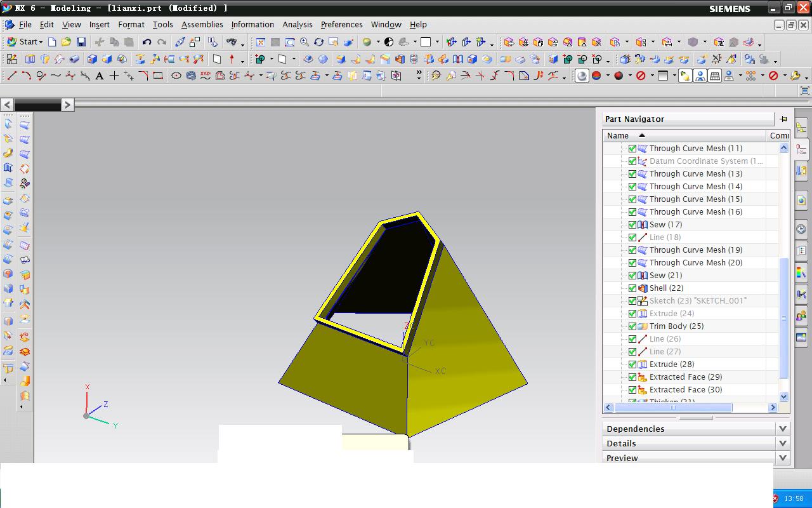Uncheck the Shell (22) feature checkbox

click(632, 288)
